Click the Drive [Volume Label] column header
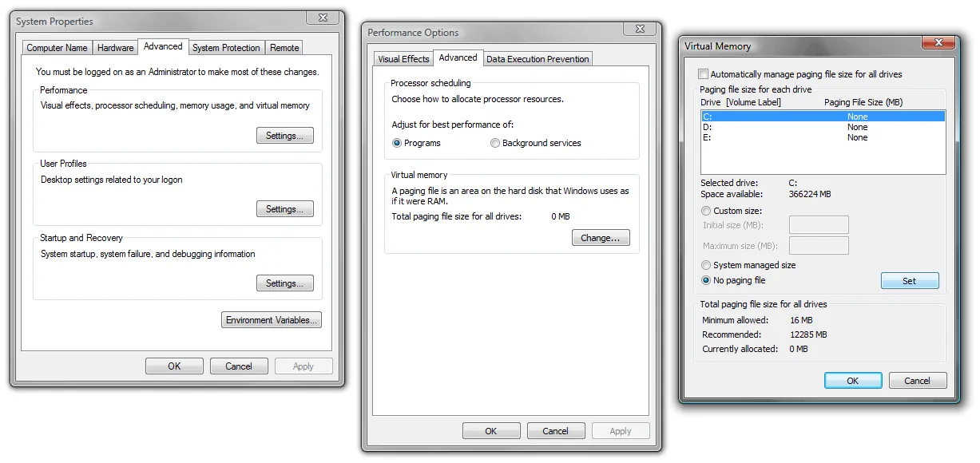The width and height of the screenshot is (980, 463). click(x=740, y=102)
